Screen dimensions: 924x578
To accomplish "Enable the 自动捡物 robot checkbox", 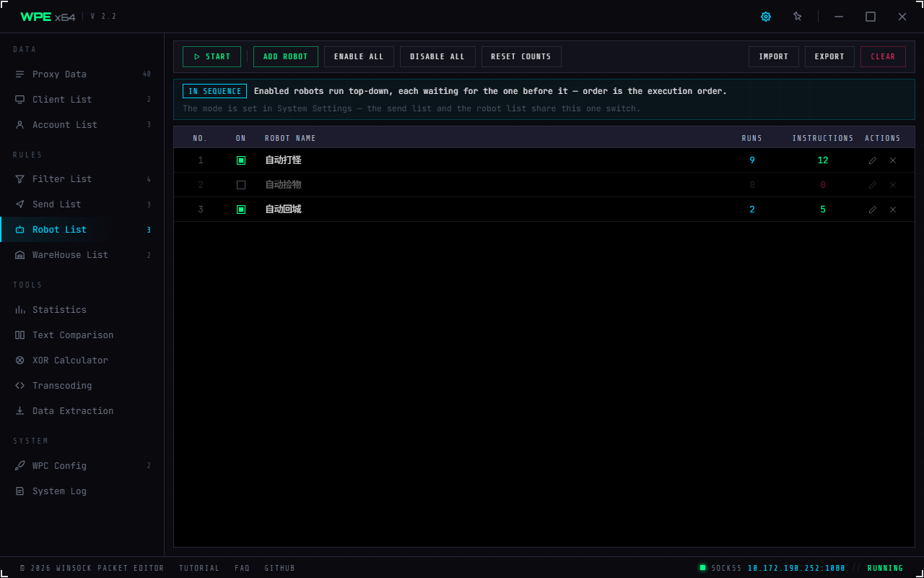I will tap(241, 185).
